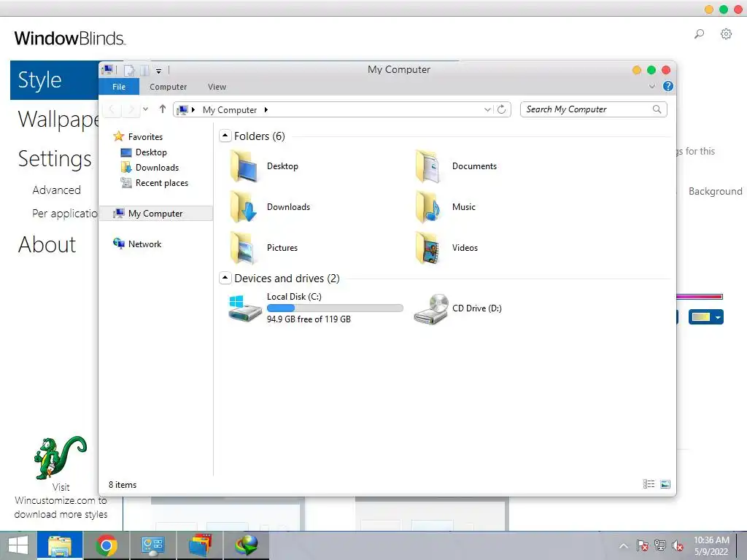Select the Style section in WindowBlinds
This screenshot has height=560, width=747.
(54, 80)
